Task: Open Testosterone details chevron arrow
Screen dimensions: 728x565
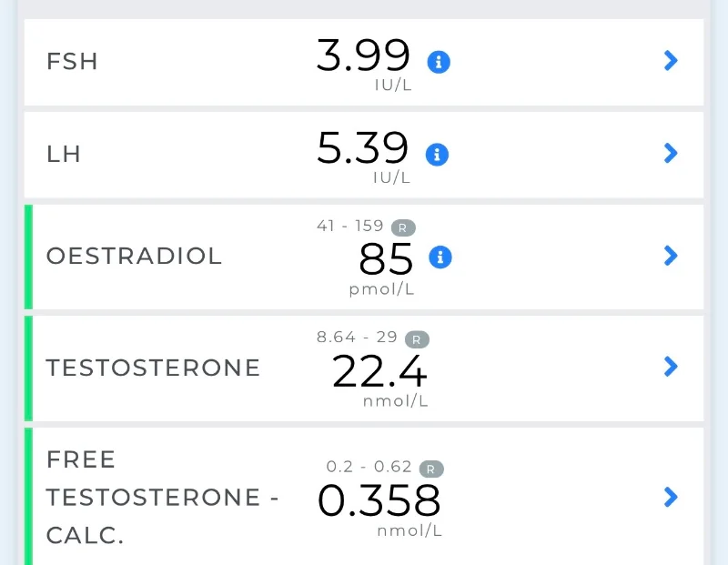Action: (671, 367)
